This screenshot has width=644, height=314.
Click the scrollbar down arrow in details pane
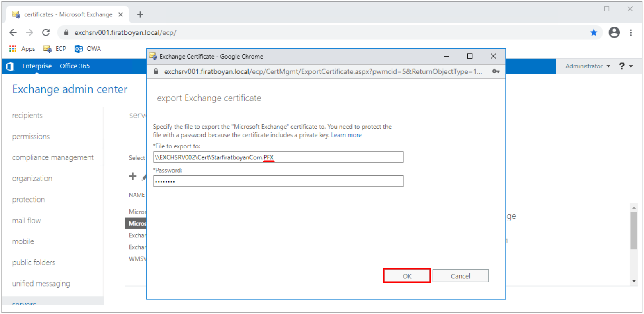click(x=634, y=281)
